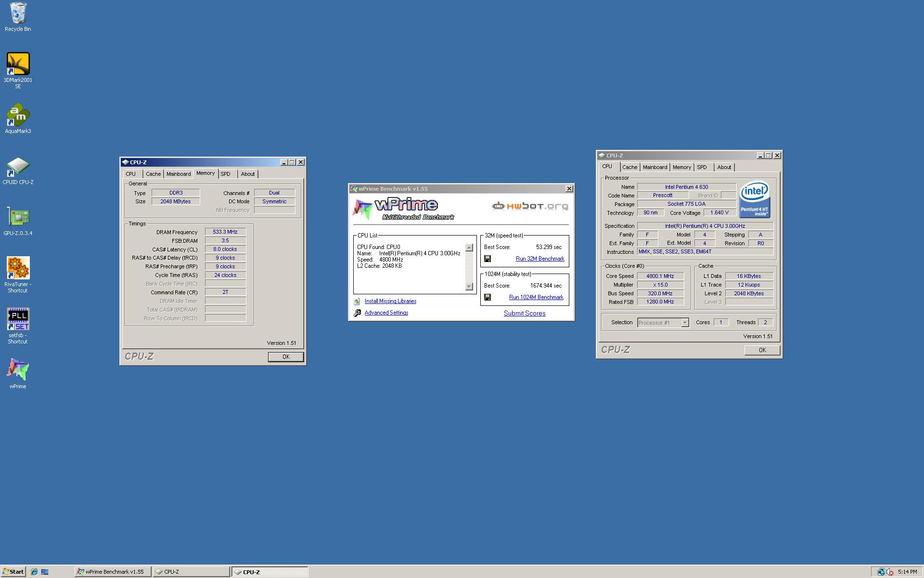924x578 pixels.
Task: Click Submit Scores link
Action: tap(525, 314)
